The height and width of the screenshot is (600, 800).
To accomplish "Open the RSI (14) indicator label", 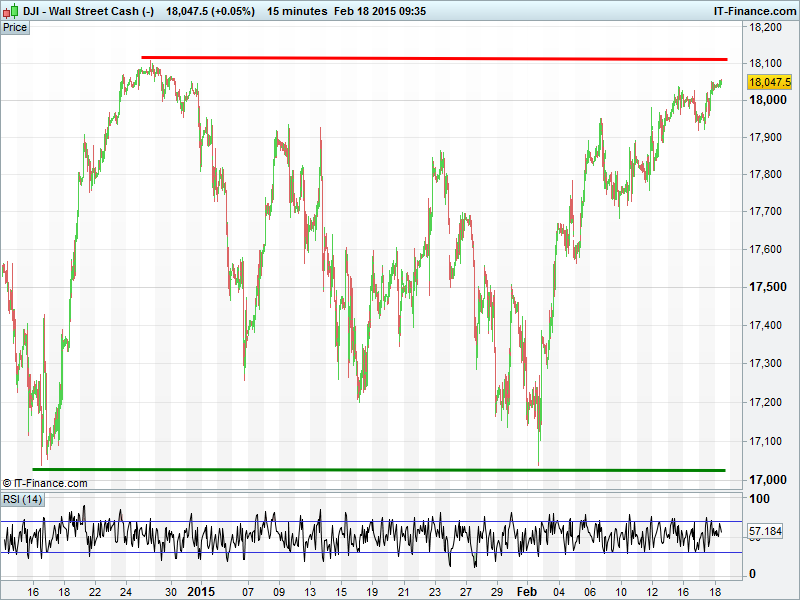I will coord(22,499).
